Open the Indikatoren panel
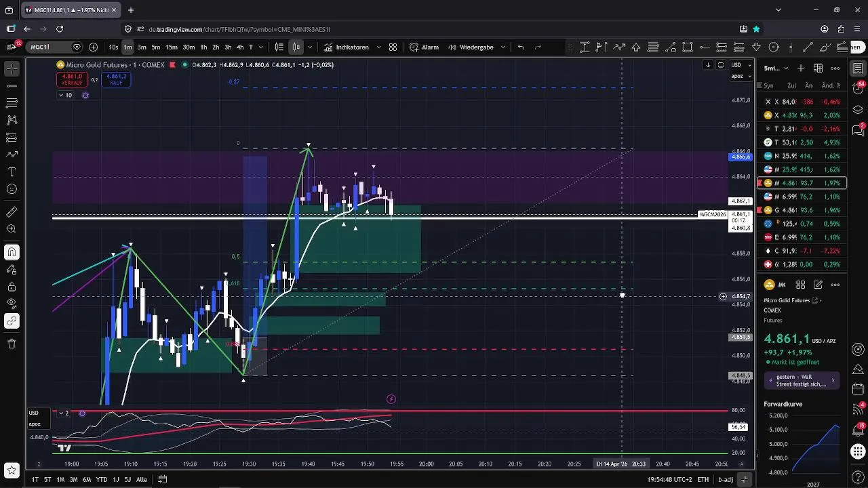 (347, 47)
